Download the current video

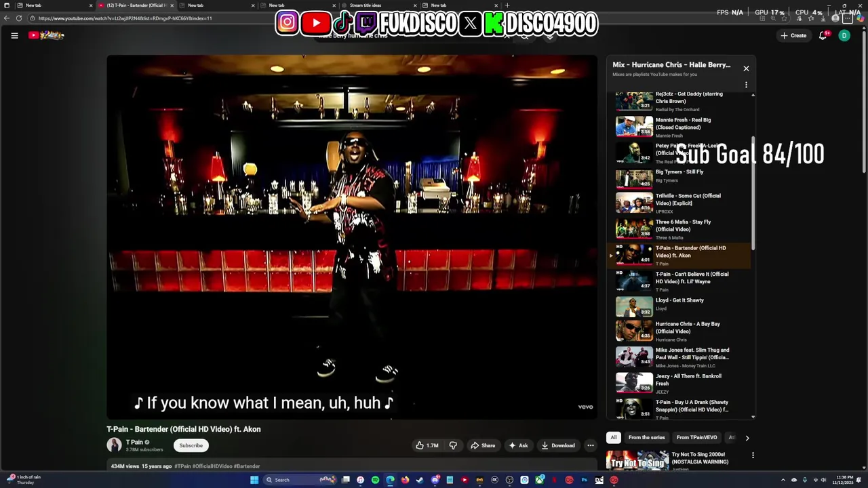coord(557,445)
